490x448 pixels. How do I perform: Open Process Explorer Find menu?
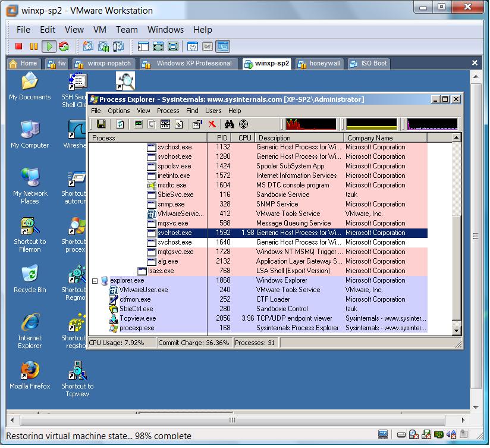pyautogui.click(x=192, y=111)
